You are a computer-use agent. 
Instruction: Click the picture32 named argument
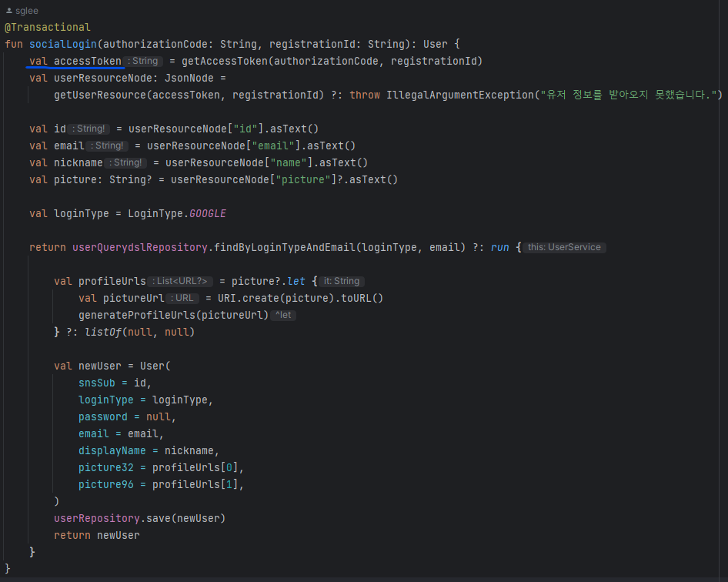pyautogui.click(x=106, y=467)
